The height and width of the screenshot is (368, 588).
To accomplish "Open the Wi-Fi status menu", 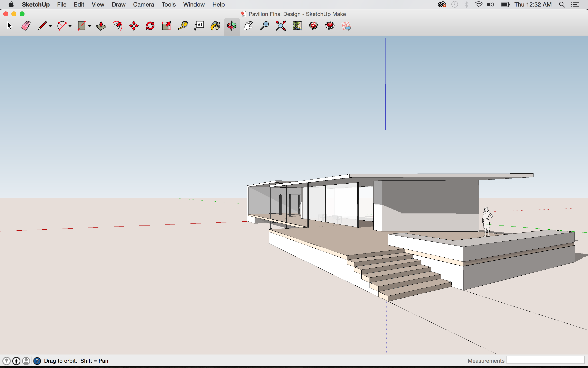I will coord(478,4).
